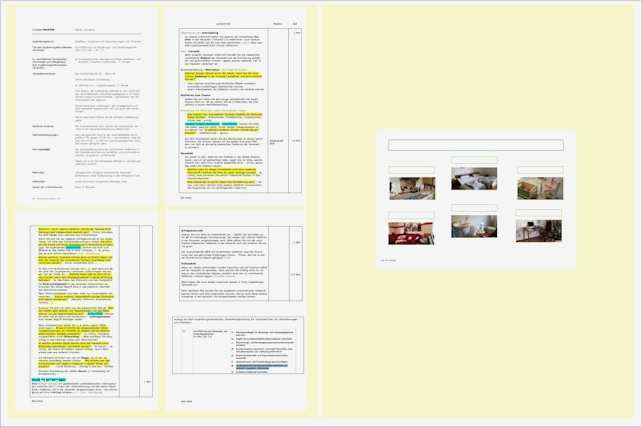This screenshot has width=642, height=427.
Task: Click the bed photo on the photo page
Action: pyautogui.click(x=474, y=178)
